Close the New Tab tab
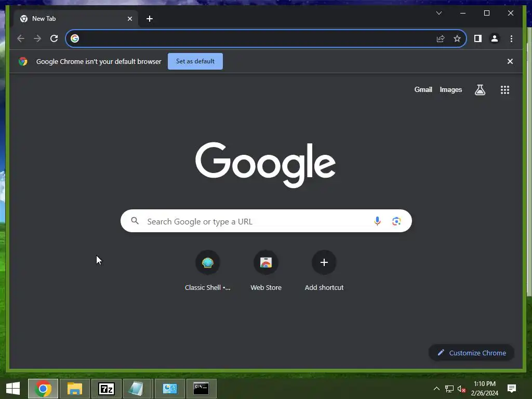 (129, 19)
